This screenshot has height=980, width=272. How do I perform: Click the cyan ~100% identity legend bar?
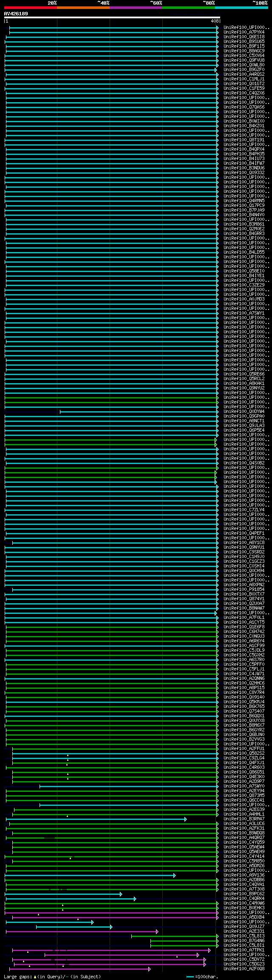241,8
